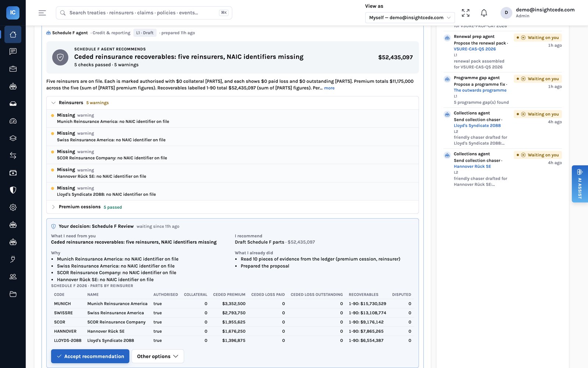Viewport: 588px width, 368px height.
Task: Open the stacked layers sidebar icon
Action: tap(13, 138)
